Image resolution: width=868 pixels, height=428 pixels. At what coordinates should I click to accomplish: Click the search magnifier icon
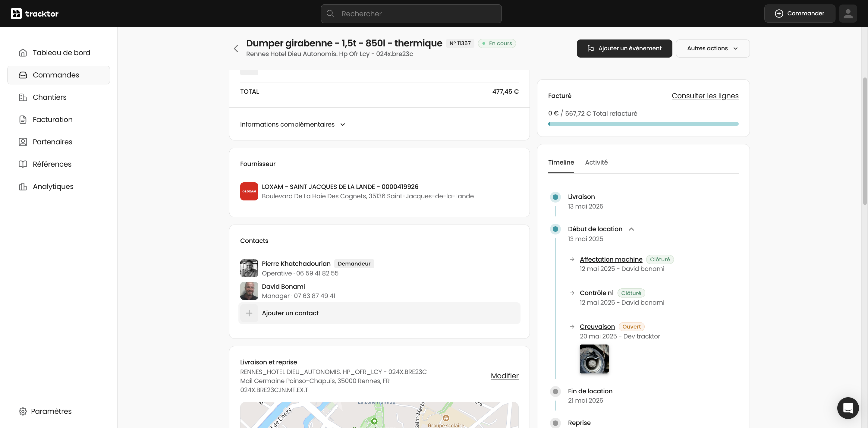pos(330,14)
